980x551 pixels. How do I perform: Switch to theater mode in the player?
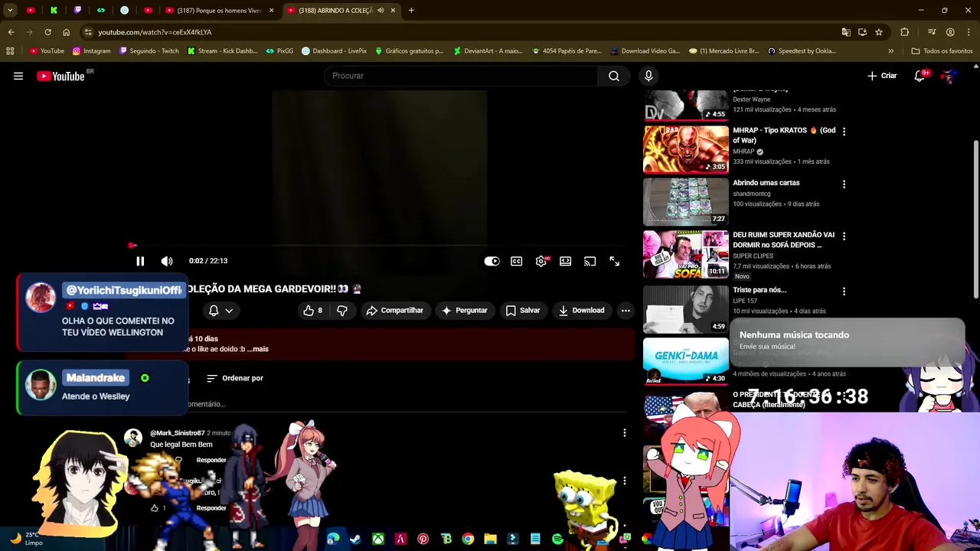pos(565,261)
